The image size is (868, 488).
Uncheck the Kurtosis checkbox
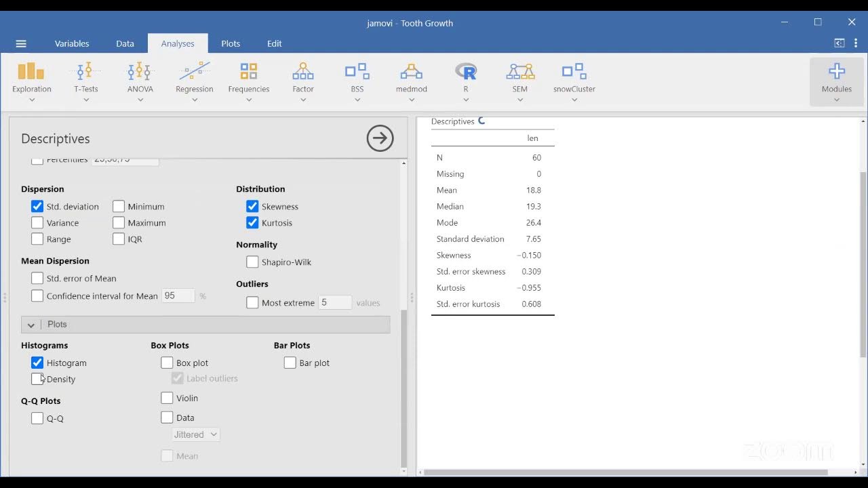tap(252, 223)
